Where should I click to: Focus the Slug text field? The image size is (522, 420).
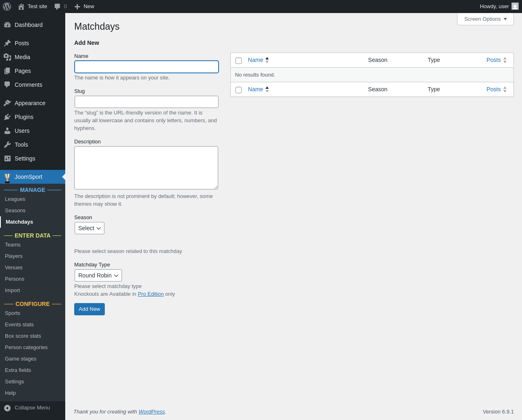[146, 102]
